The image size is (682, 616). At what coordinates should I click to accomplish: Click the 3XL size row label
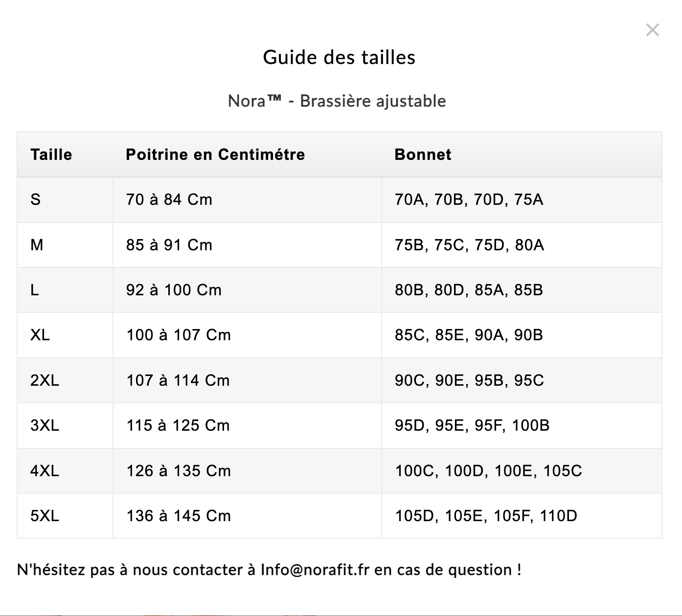(45, 425)
